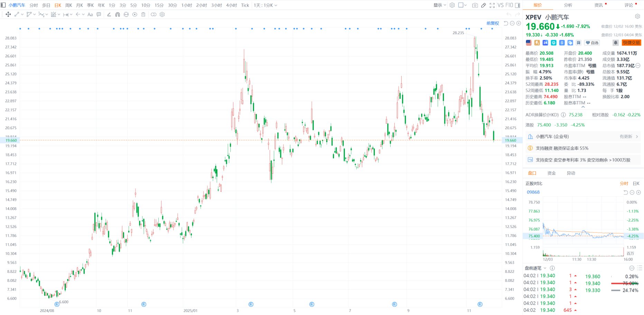Select the 月K monthly chart period
The image size is (644, 315).
pos(80,5)
